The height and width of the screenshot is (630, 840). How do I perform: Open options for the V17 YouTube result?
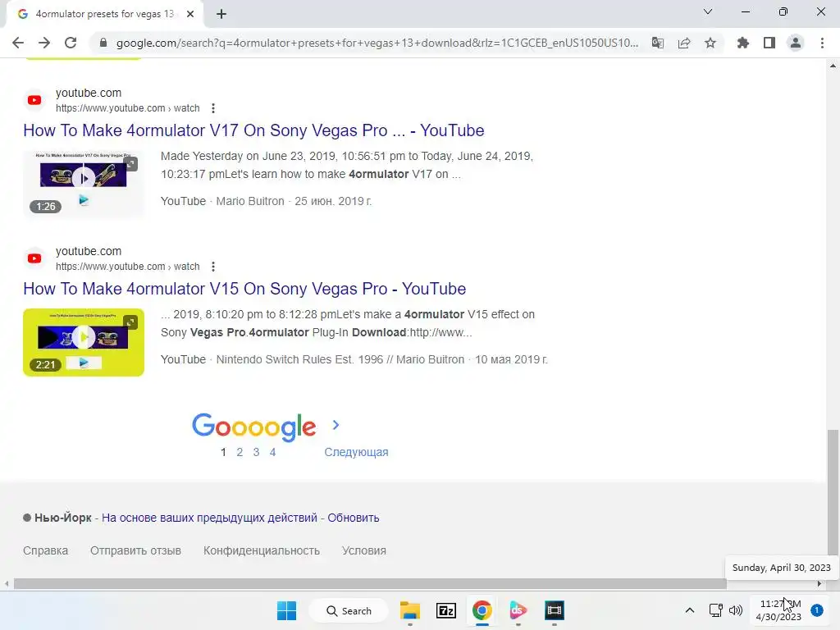[213, 108]
